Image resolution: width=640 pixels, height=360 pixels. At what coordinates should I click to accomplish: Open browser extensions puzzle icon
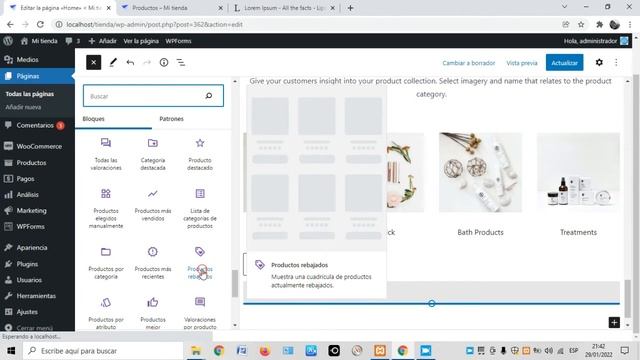coord(599,24)
